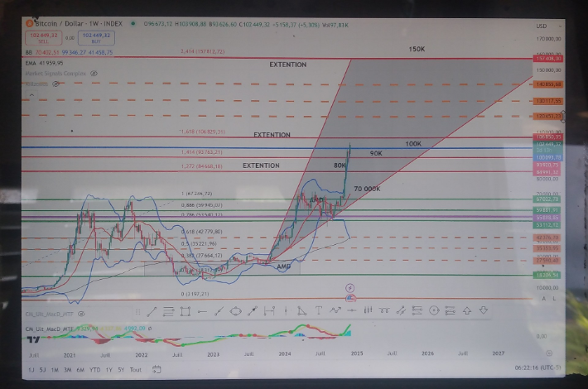Click the 150K text annotation
Image resolution: width=588 pixels, height=389 pixels.
point(417,49)
